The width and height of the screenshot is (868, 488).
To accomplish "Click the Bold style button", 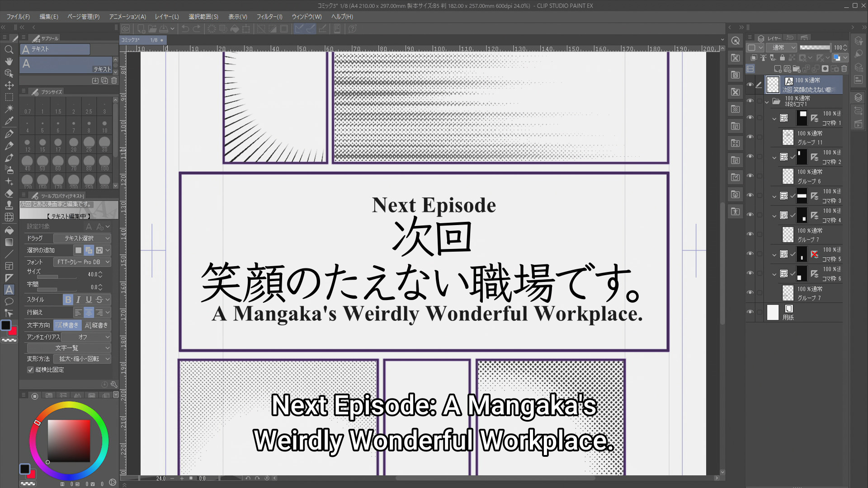I will tap(68, 300).
